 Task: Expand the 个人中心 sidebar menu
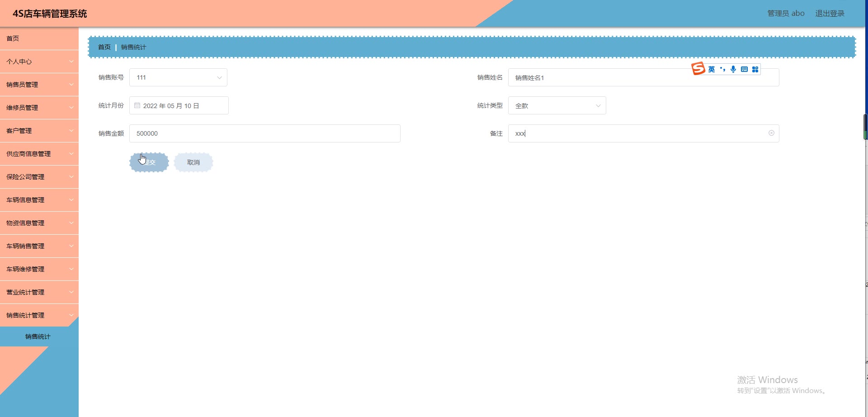[x=39, y=62]
